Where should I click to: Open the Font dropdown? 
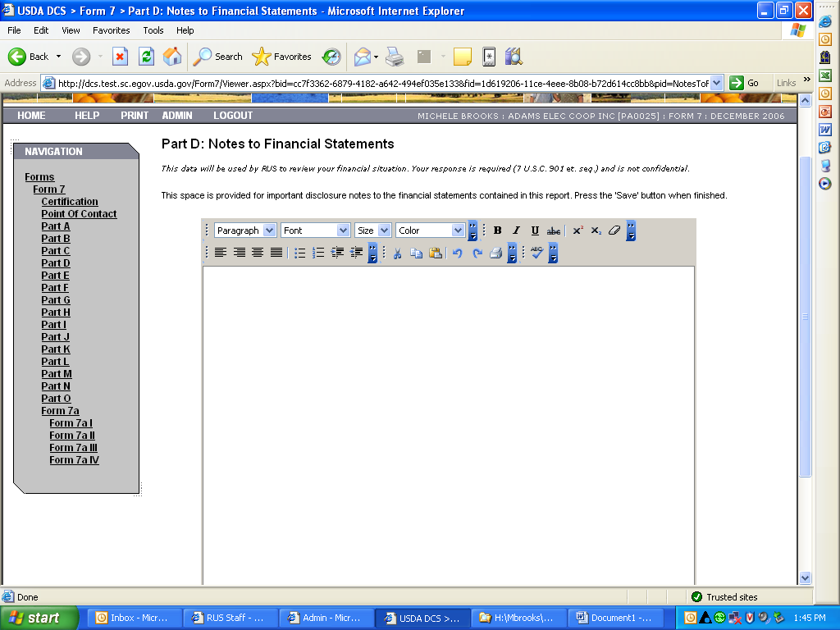coord(316,231)
